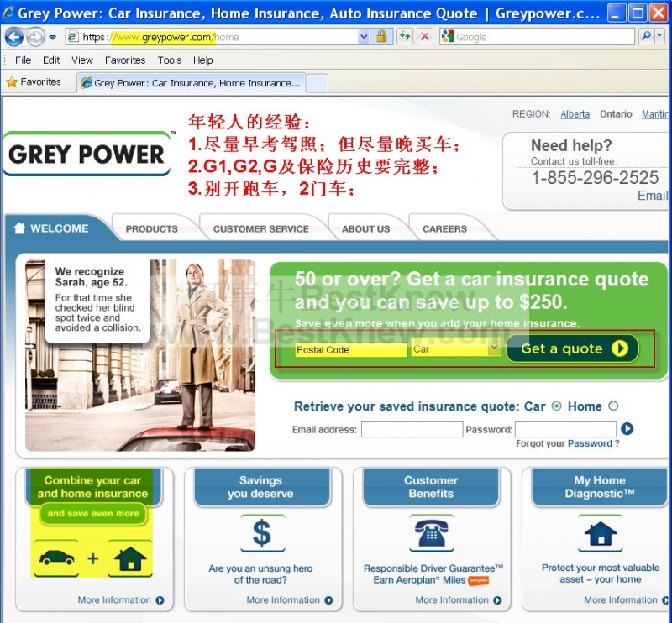Open the About Us tab

coord(365,229)
